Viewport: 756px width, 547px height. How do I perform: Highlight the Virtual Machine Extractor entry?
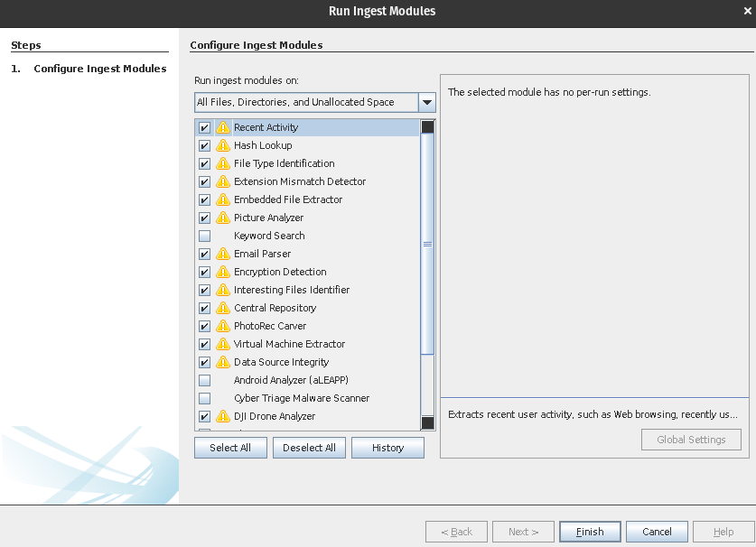[289, 344]
